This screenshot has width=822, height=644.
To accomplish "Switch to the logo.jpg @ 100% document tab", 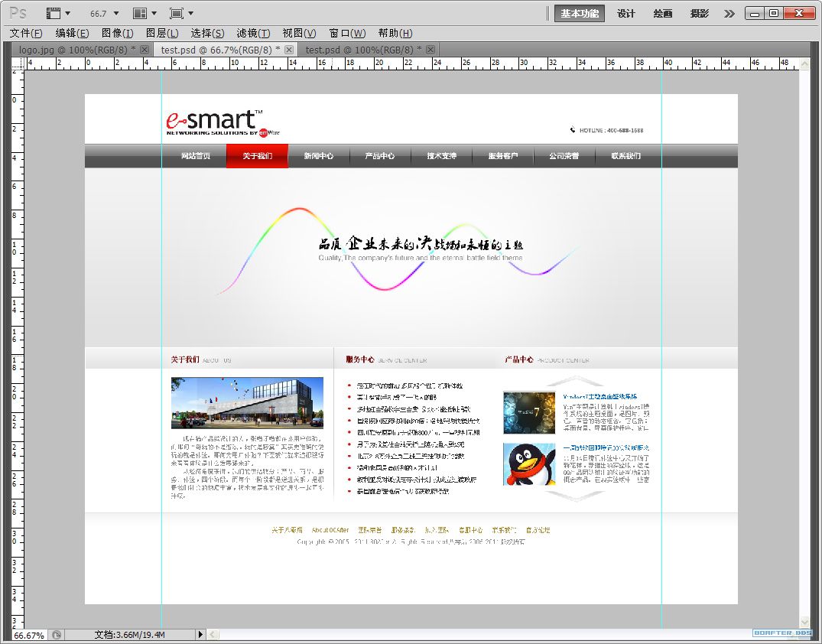I will coord(83,50).
